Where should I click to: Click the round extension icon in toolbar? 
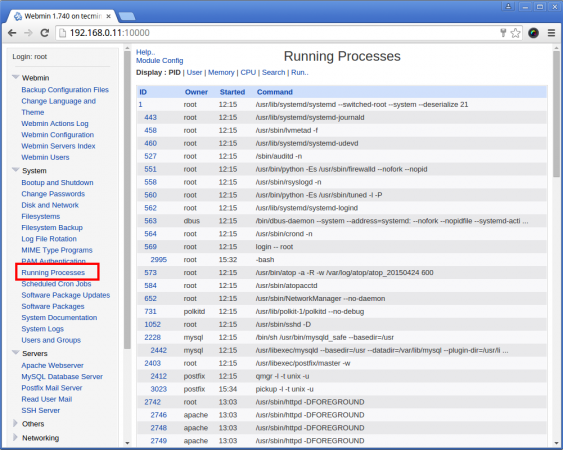click(x=534, y=33)
